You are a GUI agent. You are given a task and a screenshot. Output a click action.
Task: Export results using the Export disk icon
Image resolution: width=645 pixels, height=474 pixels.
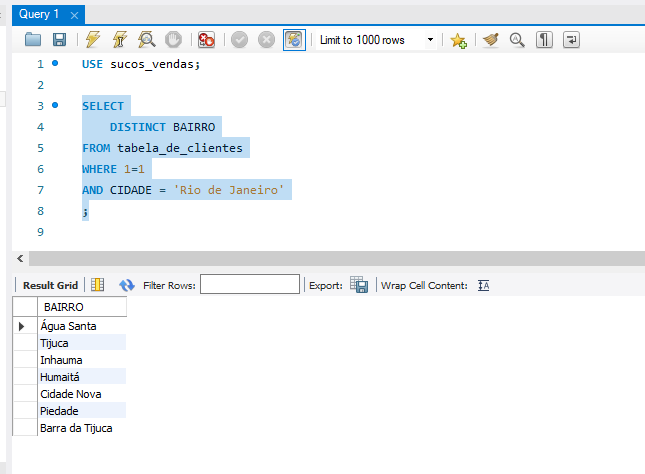point(359,285)
